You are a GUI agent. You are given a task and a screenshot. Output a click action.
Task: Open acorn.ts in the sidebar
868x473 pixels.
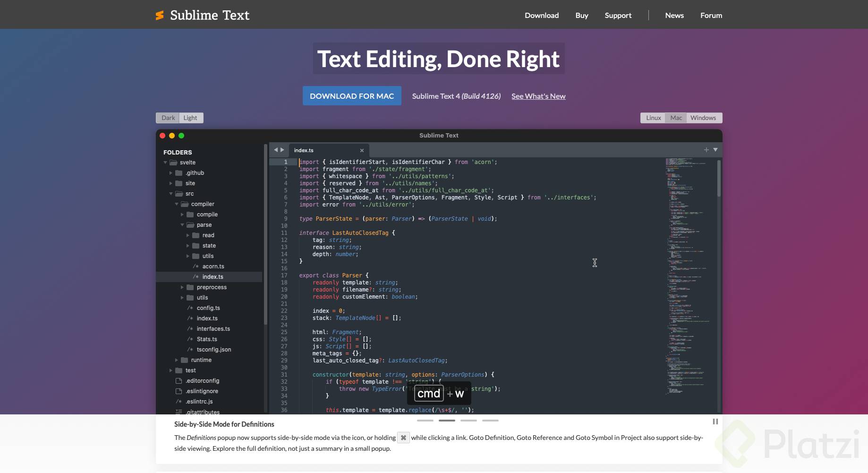(x=213, y=267)
